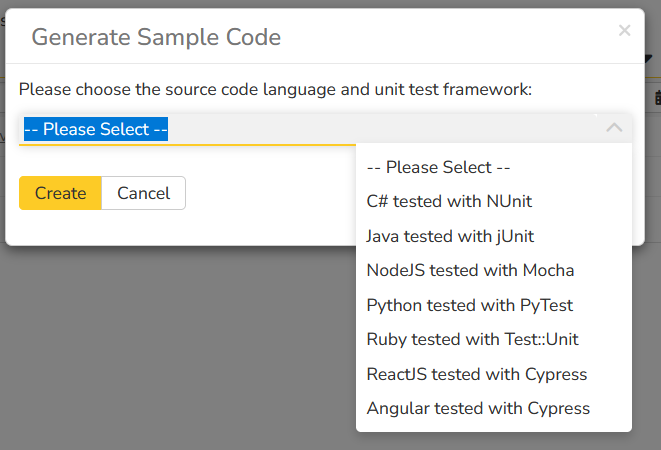Choose ReactJS tested with Cypress
The width and height of the screenshot is (661, 450).
click(x=476, y=374)
